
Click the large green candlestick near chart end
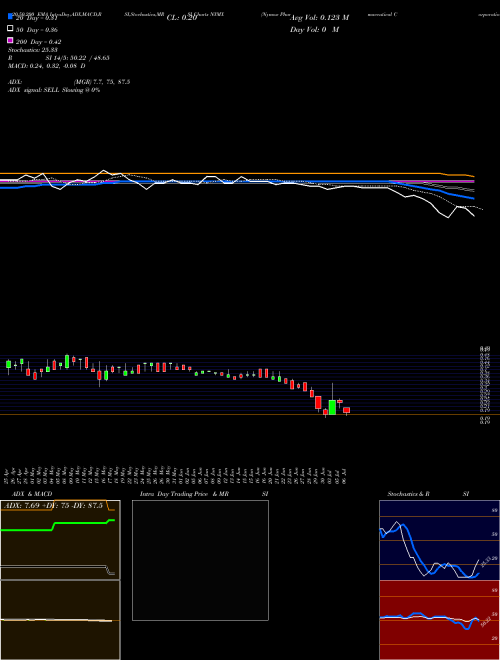click(x=332, y=407)
